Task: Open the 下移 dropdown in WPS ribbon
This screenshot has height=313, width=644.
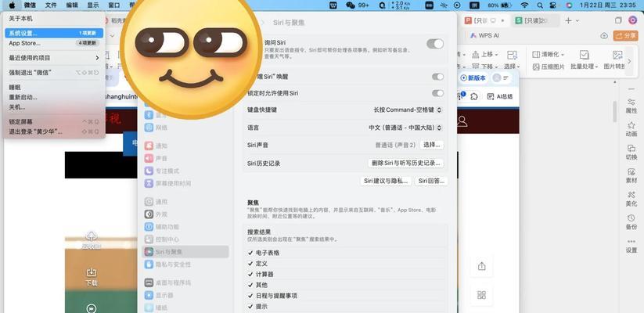Action: click(485, 67)
